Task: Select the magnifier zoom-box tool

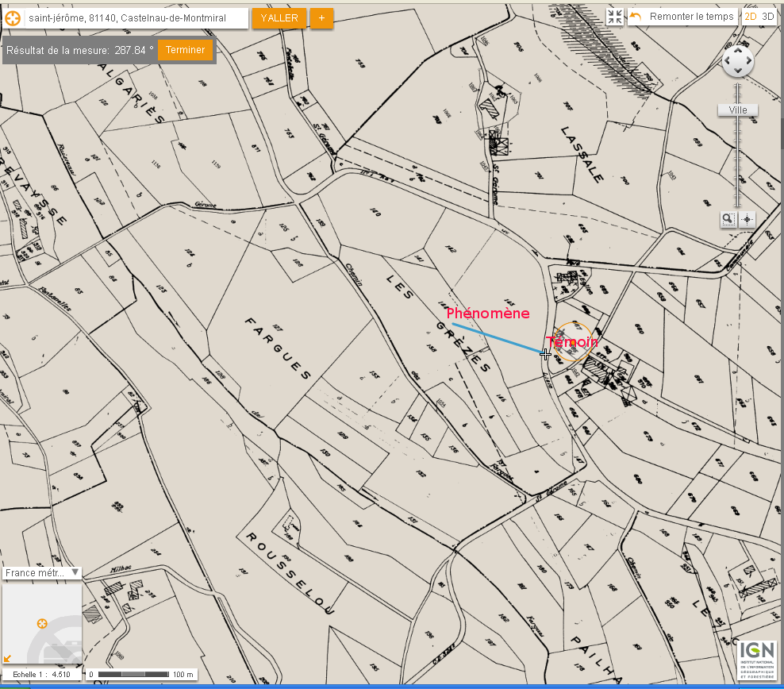Action: [x=728, y=220]
